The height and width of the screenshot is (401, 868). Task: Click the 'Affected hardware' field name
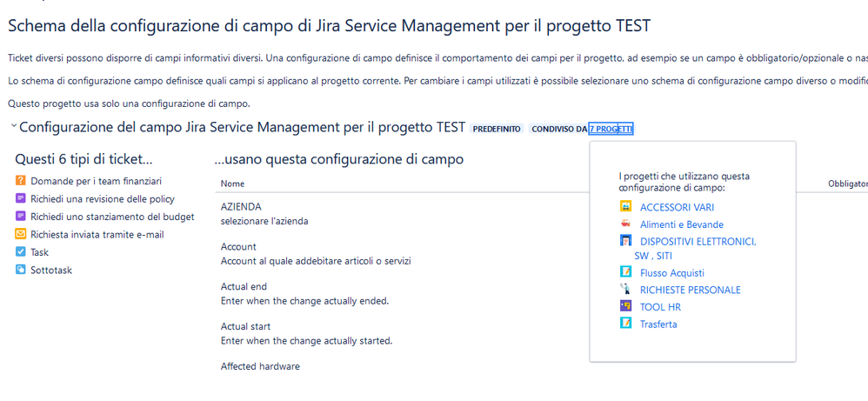tap(260, 366)
